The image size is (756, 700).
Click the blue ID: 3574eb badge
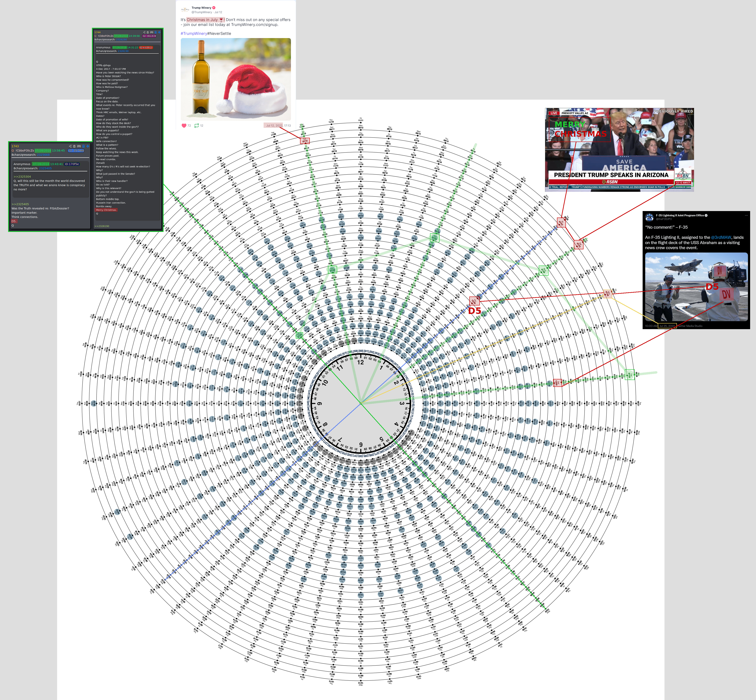click(x=76, y=150)
